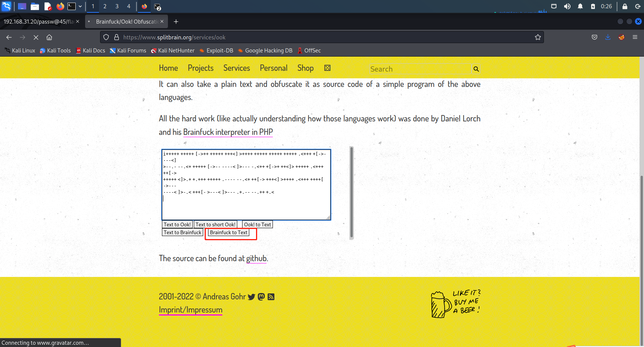644x347 pixels.
Task: Open the Kali Forums bookmark
Action: [128, 51]
